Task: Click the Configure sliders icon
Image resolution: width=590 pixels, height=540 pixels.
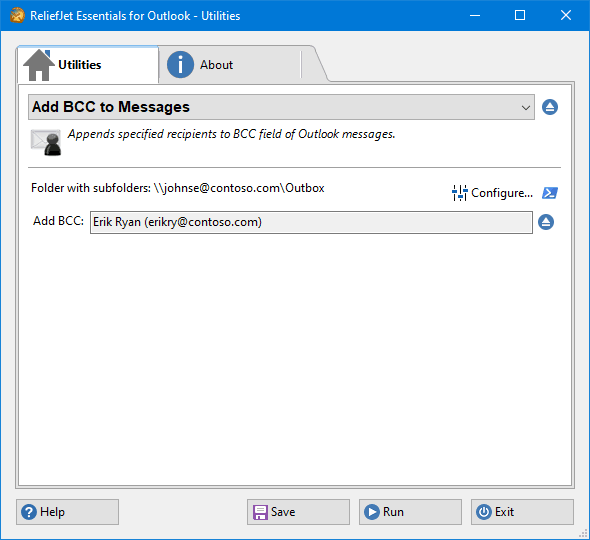Action: [459, 193]
